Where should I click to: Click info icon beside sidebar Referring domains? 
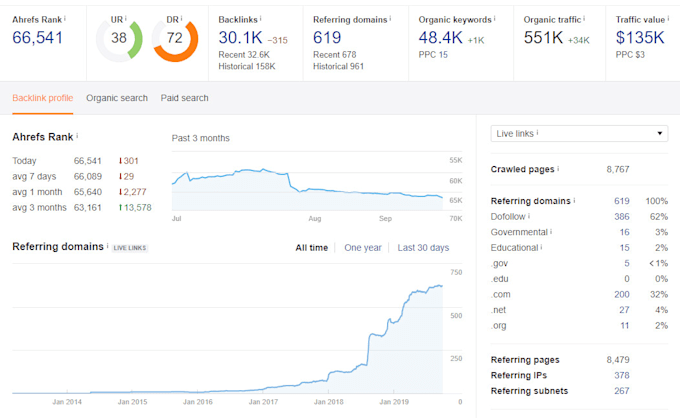pos(574,200)
